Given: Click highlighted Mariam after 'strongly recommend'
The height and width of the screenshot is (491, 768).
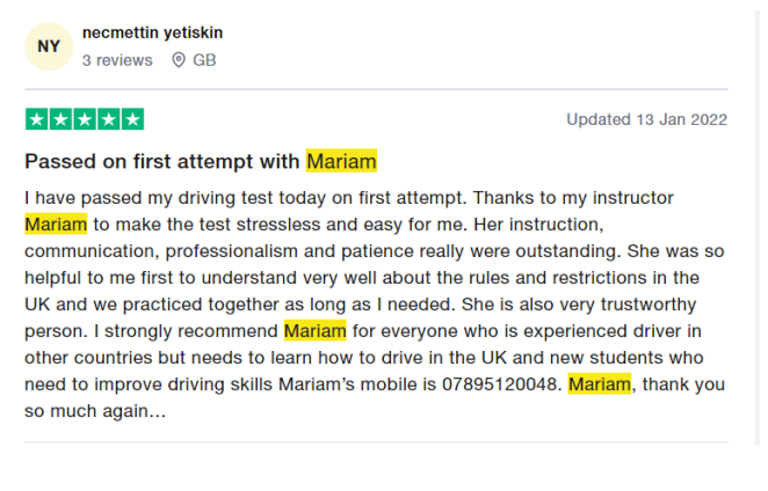Looking at the screenshot, I should click(x=315, y=330).
